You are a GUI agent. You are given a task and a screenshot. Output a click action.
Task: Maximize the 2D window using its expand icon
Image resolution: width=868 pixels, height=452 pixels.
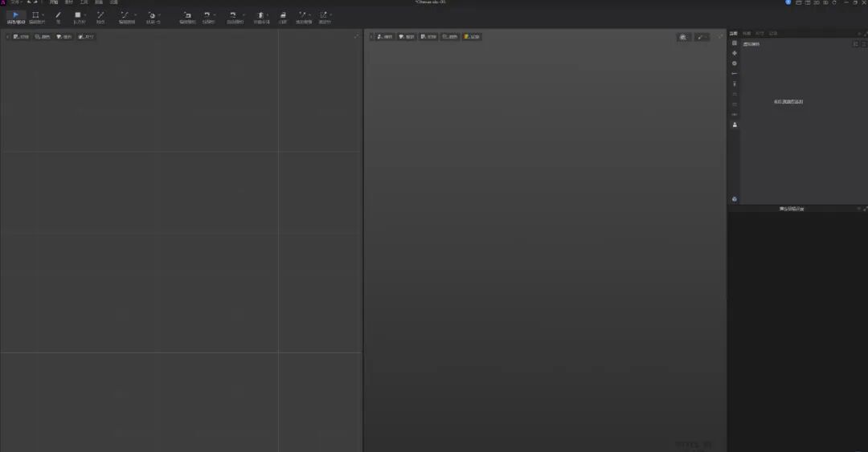tap(357, 36)
